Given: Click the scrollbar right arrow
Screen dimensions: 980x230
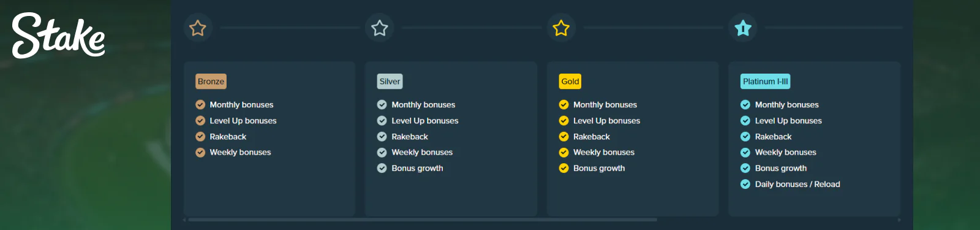Looking at the screenshot, I should tap(899, 220).
